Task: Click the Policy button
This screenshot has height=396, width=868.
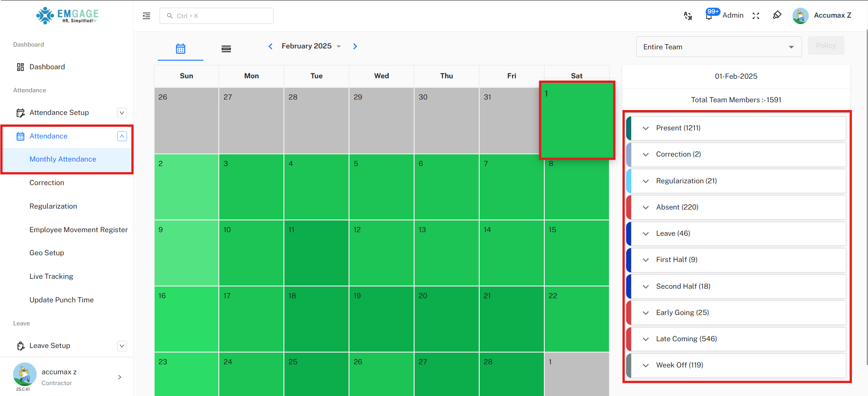Action: (826, 46)
